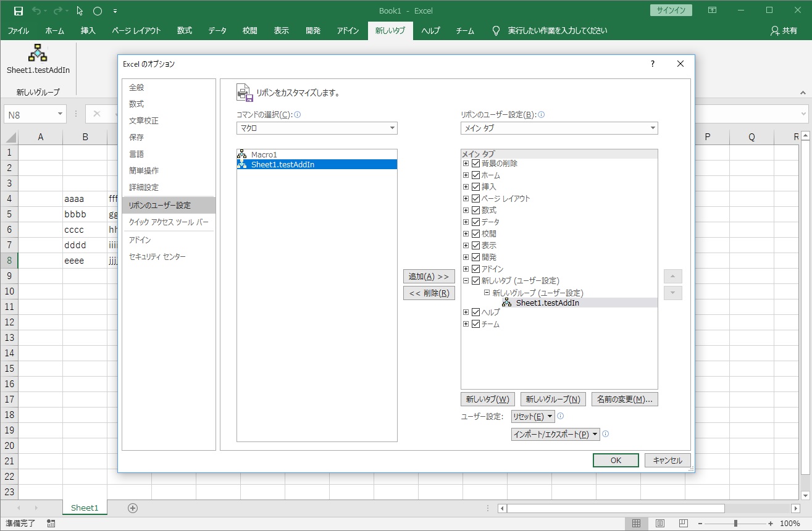Click the 共有 share button
This screenshot has width=812, height=531.
[784, 30]
